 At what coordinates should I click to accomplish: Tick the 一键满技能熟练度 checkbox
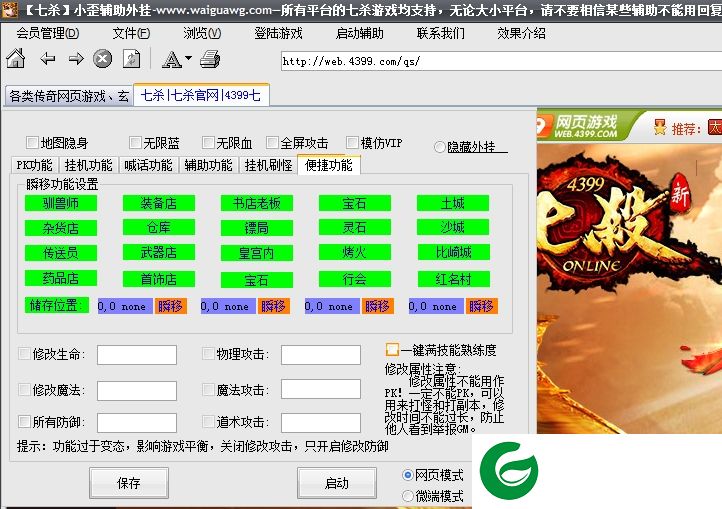click(392, 350)
